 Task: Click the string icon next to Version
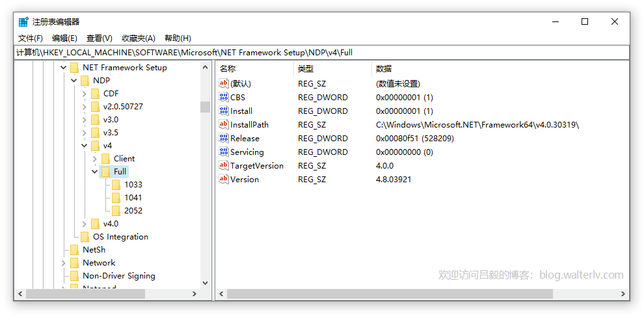[x=224, y=180]
